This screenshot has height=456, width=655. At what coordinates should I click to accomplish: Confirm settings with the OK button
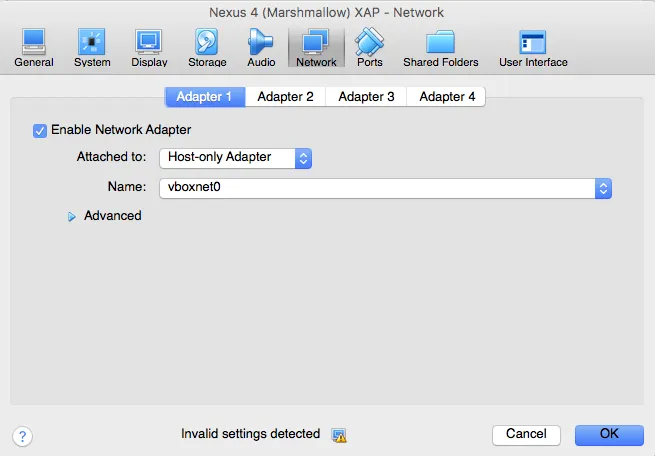pos(609,435)
